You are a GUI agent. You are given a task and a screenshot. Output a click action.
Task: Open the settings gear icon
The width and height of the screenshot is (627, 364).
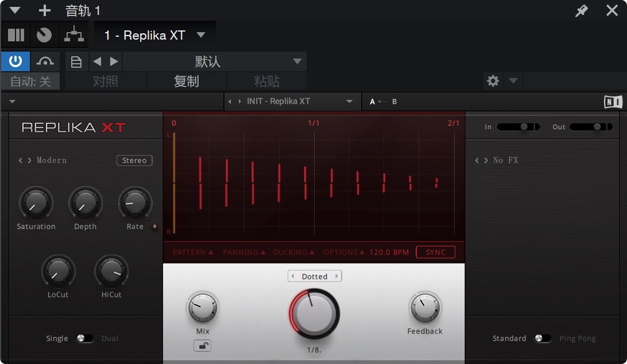pos(493,81)
